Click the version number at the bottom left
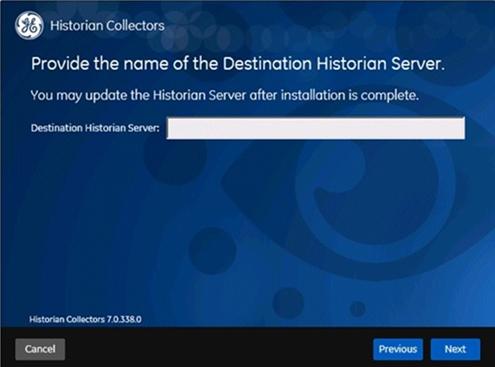 124,319
